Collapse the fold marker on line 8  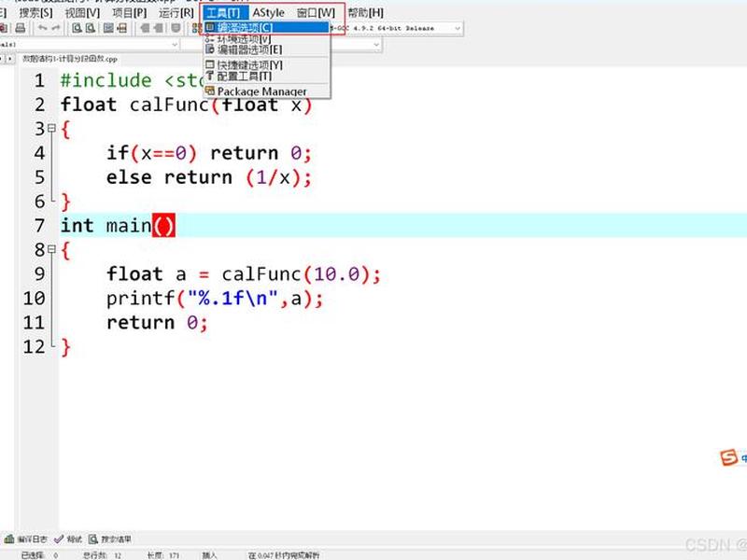tap(51, 249)
